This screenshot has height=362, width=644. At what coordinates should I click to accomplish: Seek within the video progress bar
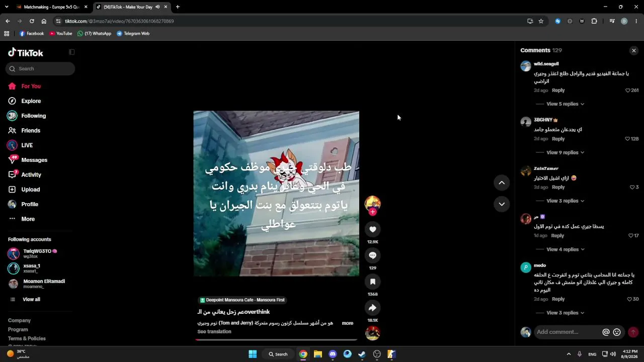click(276, 339)
